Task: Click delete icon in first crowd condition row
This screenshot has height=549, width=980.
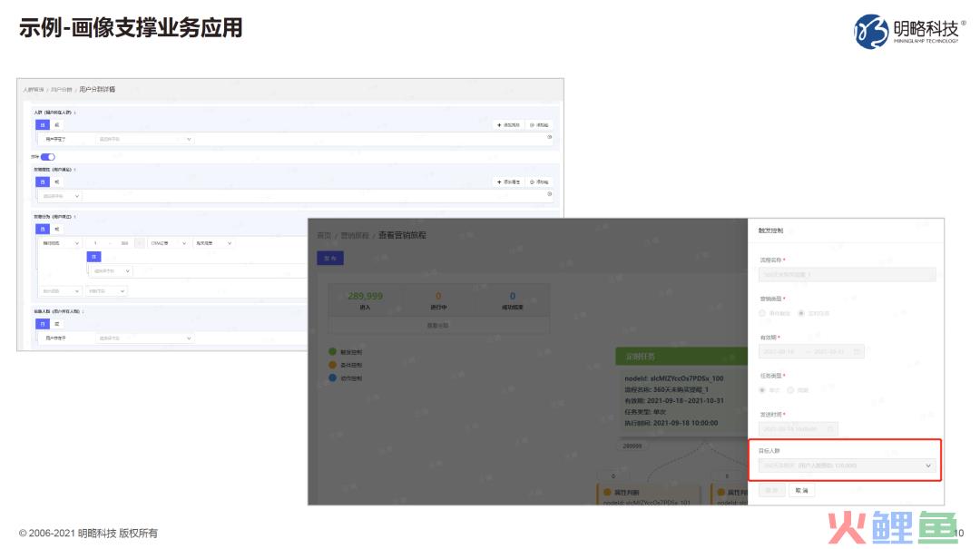Action: 549,137
